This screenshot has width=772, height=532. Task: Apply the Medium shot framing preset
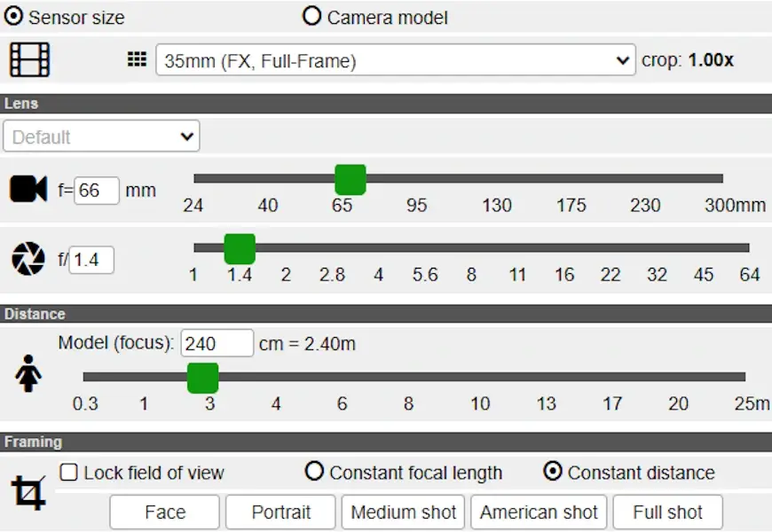tap(404, 512)
